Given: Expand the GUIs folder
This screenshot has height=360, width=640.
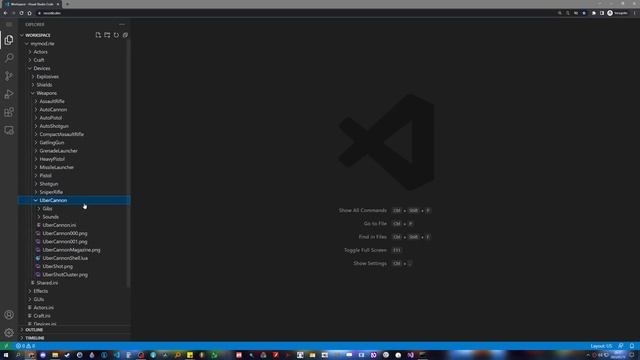Looking at the screenshot, I should (74, 299).
